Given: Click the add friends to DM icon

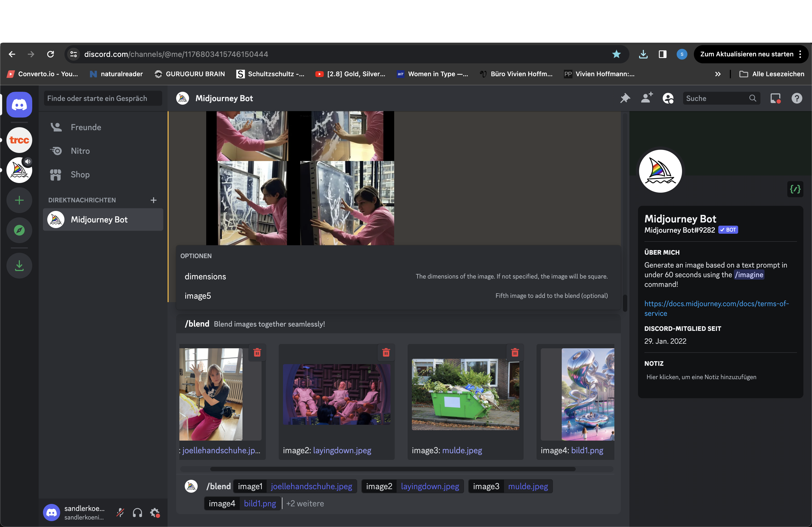Looking at the screenshot, I should tap(647, 98).
